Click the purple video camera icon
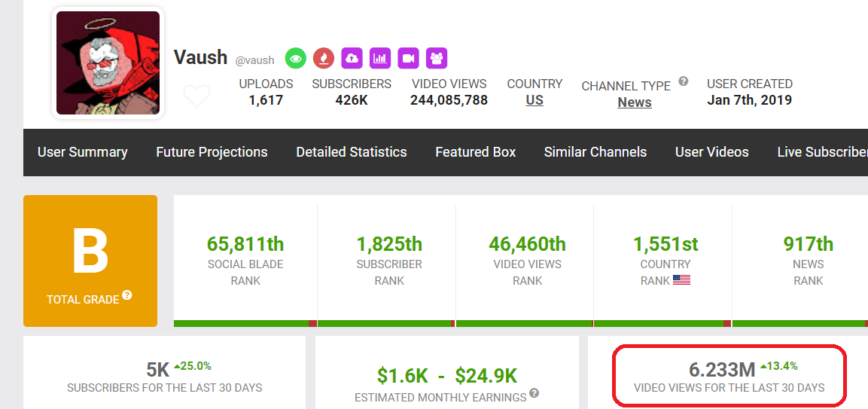 tap(408, 58)
